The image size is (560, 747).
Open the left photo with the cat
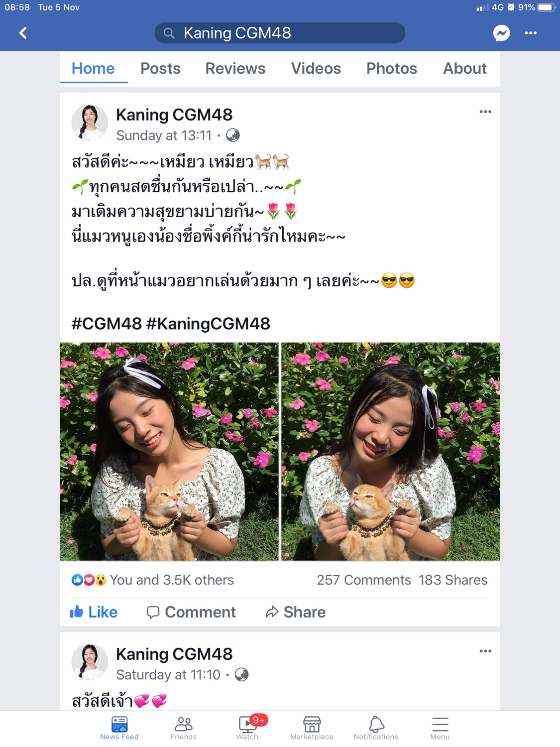(169, 452)
